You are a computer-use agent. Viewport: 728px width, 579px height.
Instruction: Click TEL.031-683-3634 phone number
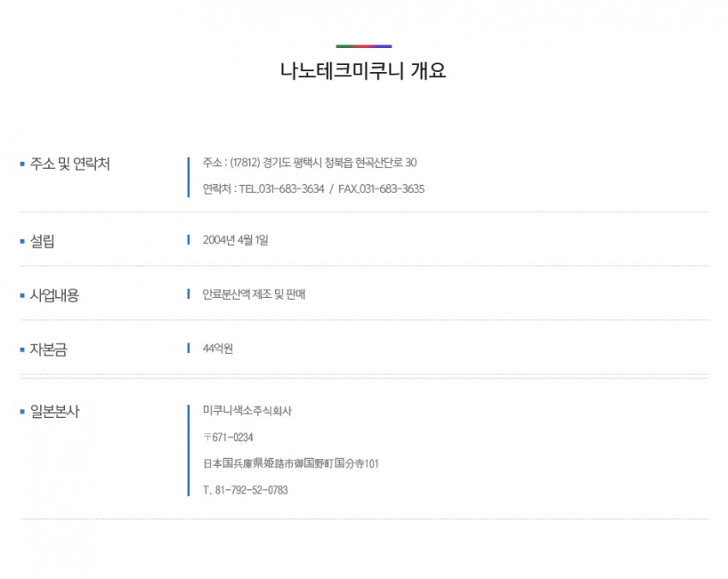click(x=282, y=189)
